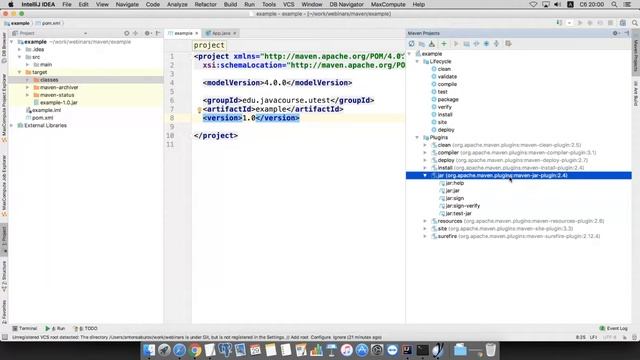Collapse all nodes in Maven Projects toolbar
The height and width of the screenshot is (360, 640).
tap(496, 44)
